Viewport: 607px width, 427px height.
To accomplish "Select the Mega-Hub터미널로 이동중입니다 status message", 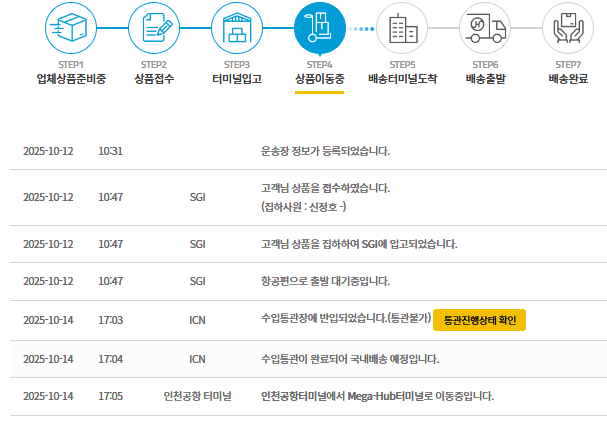I will [376, 396].
